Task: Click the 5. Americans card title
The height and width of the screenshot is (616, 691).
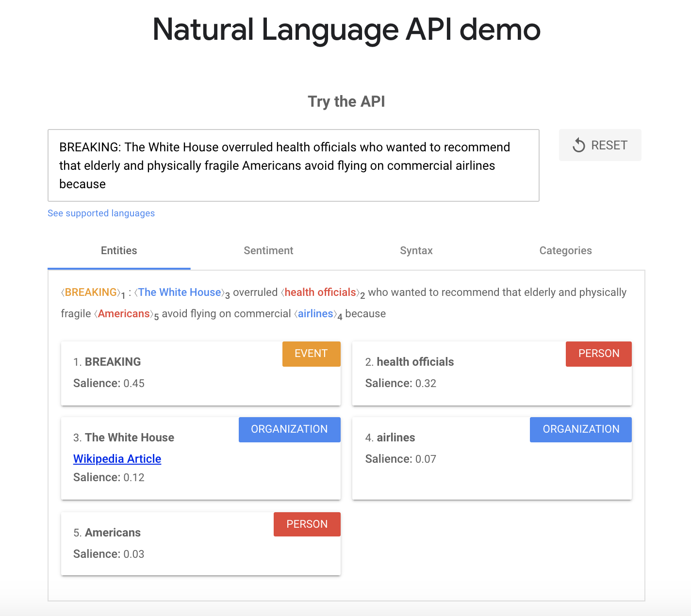Action: [x=107, y=533]
